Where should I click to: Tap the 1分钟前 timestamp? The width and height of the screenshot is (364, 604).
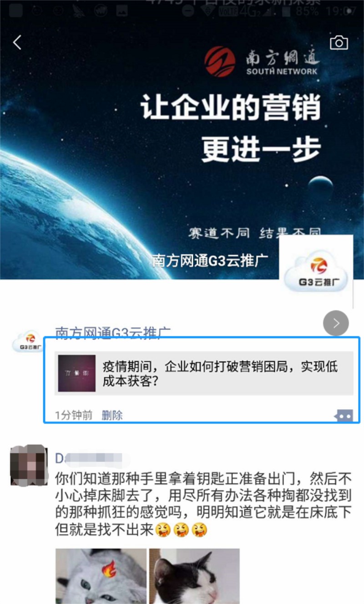point(74,415)
